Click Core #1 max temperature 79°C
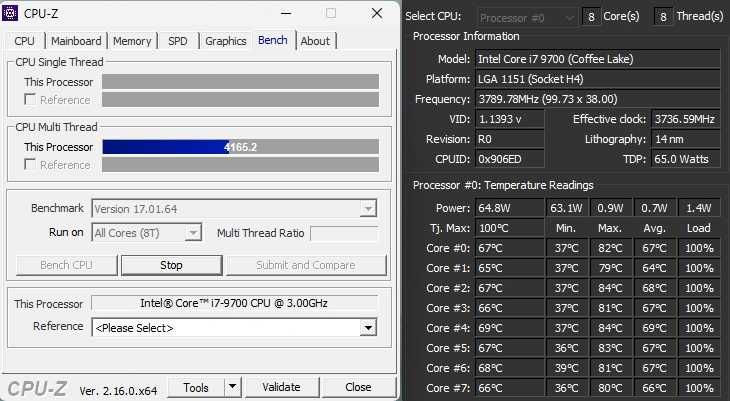This screenshot has height=401, width=730. click(x=610, y=268)
